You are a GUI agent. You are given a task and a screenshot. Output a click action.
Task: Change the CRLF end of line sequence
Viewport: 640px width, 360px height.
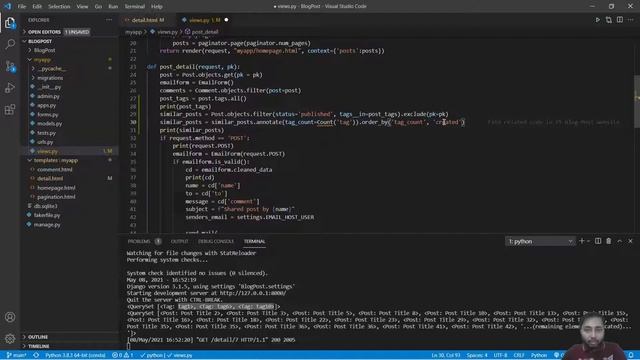(x=519, y=355)
